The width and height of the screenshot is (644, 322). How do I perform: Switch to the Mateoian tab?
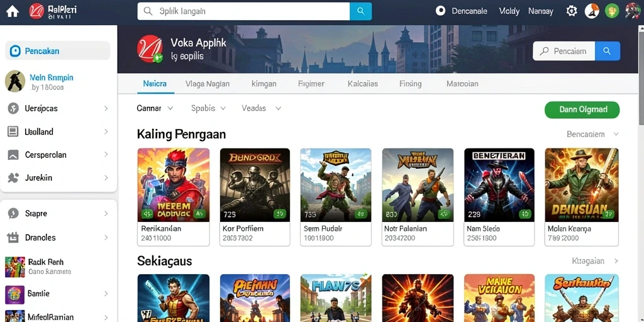pos(462,84)
